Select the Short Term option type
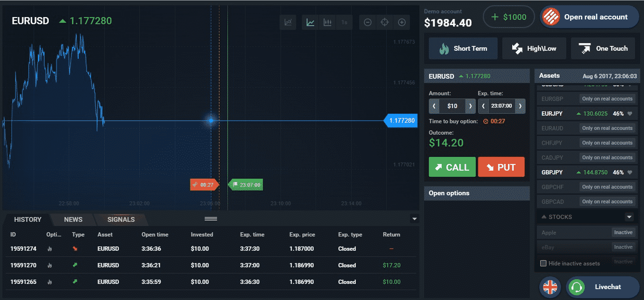The width and height of the screenshot is (644, 300). click(x=463, y=48)
